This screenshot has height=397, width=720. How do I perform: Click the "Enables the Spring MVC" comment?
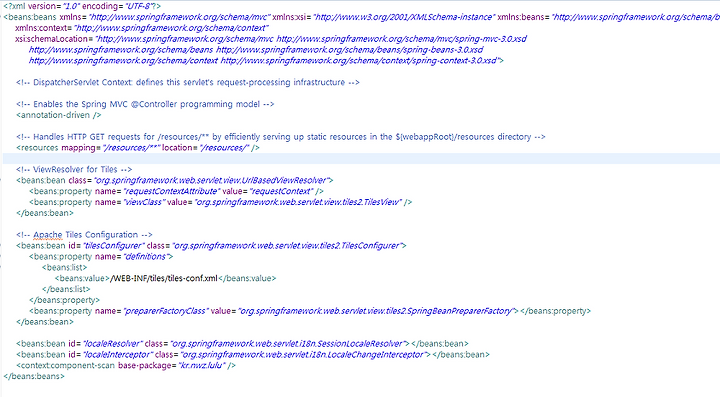coord(145,104)
